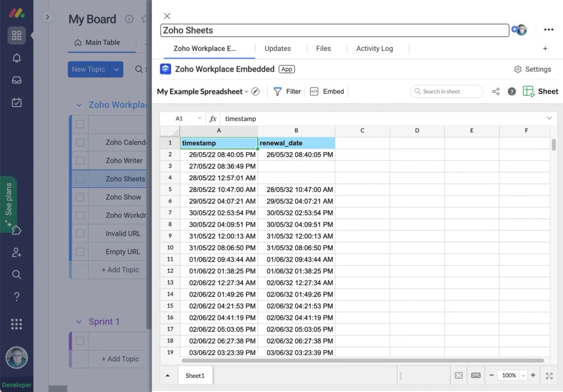Click the Zoho Sheets item title field
The height and width of the screenshot is (392, 563).
(x=335, y=30)
